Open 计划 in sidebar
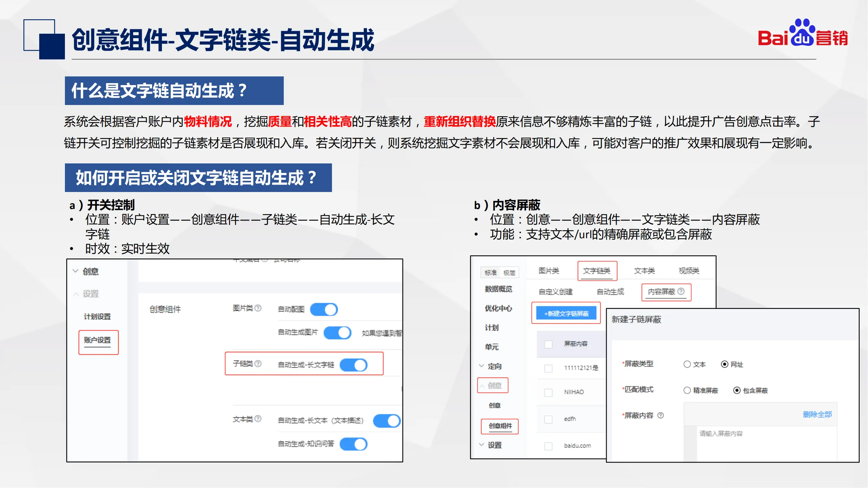Image resolution: width=868 pixels, height=488 pixels. (x=492, y=328)
